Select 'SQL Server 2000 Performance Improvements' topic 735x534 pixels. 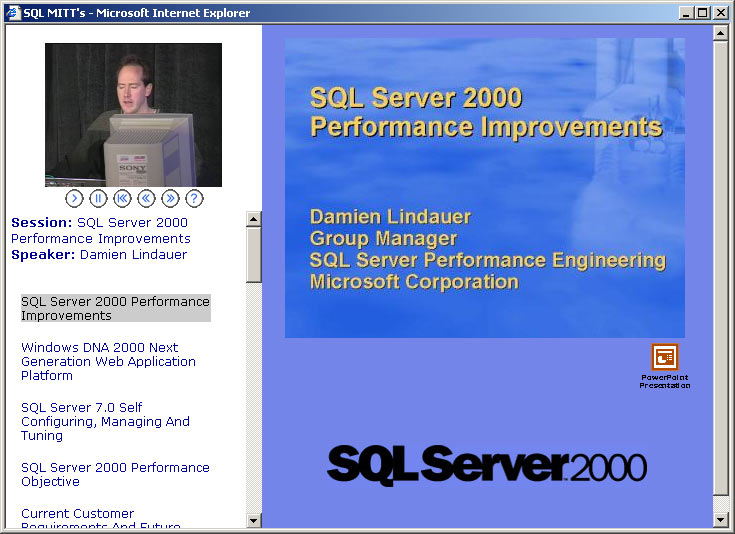[115, 308]
